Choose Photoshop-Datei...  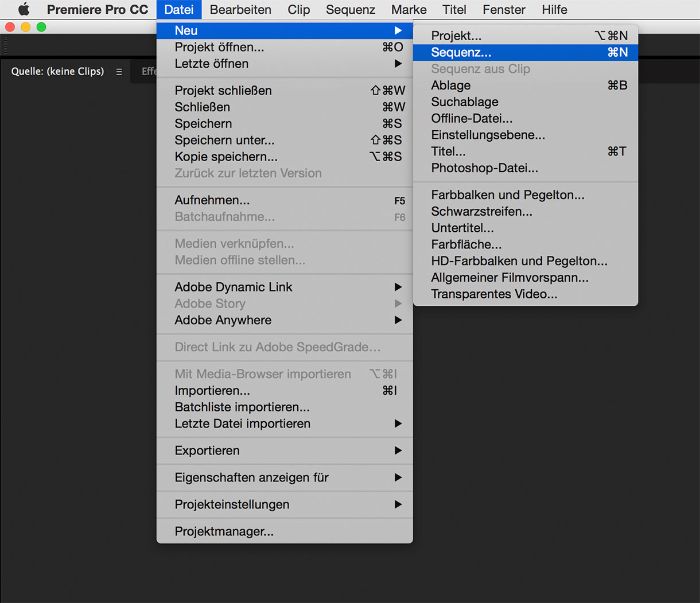click(526, 168)
